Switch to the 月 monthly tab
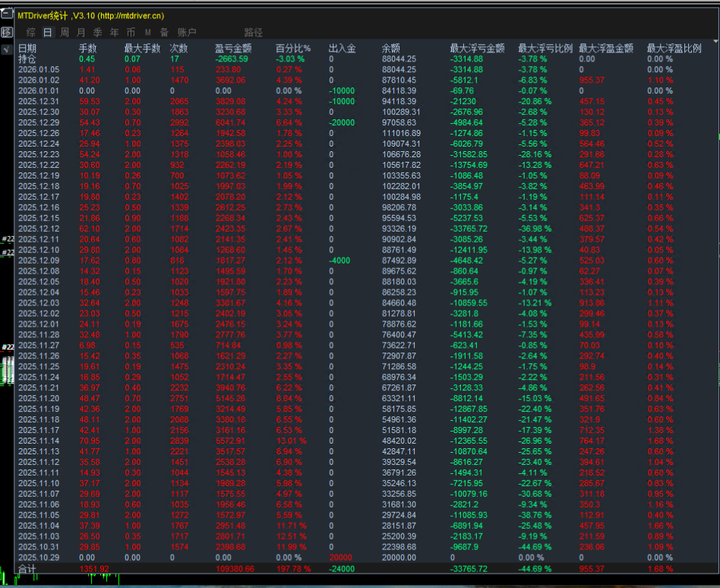Image resolution: width=720 pixels, height=588 pixels. tap(81, 33)
